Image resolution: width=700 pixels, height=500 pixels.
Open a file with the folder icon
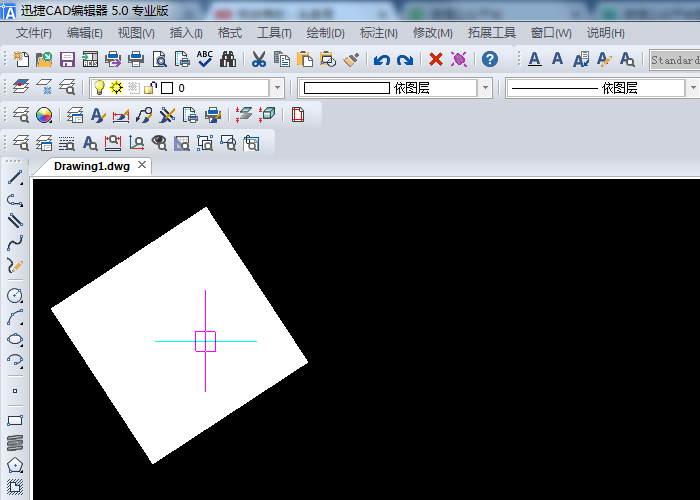[x=44, y=59]
